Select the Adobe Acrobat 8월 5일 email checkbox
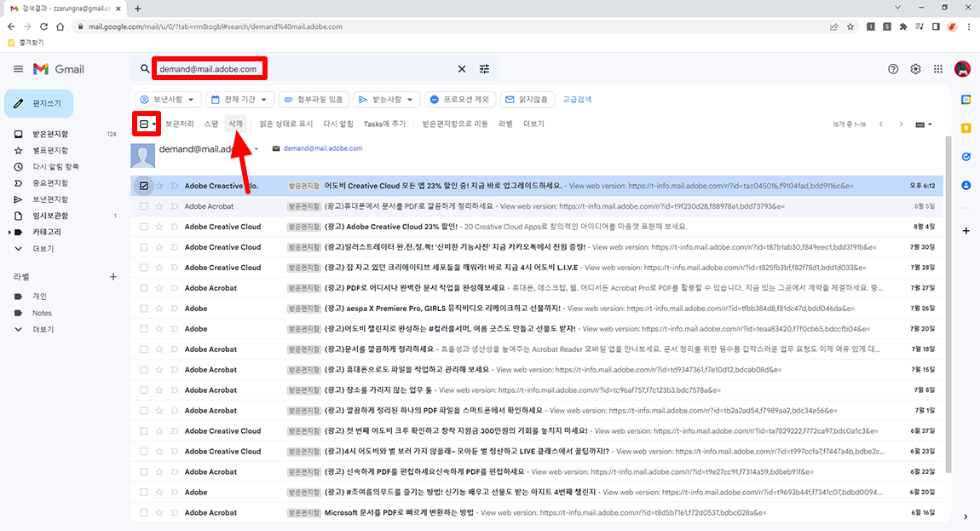 (144, 206)
